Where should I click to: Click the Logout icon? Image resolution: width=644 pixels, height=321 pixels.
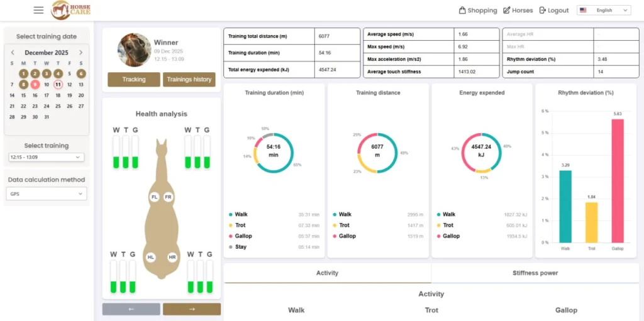click(543, 11)
